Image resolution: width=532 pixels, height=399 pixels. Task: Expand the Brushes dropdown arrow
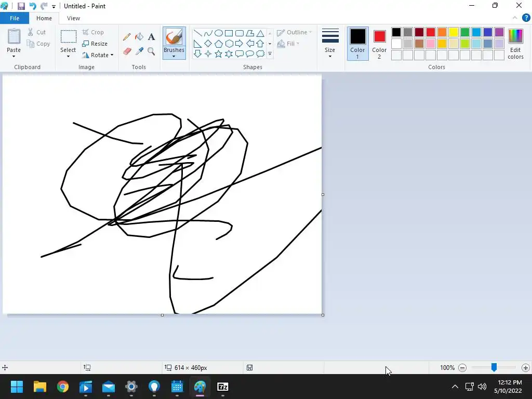tap(174, 56)
